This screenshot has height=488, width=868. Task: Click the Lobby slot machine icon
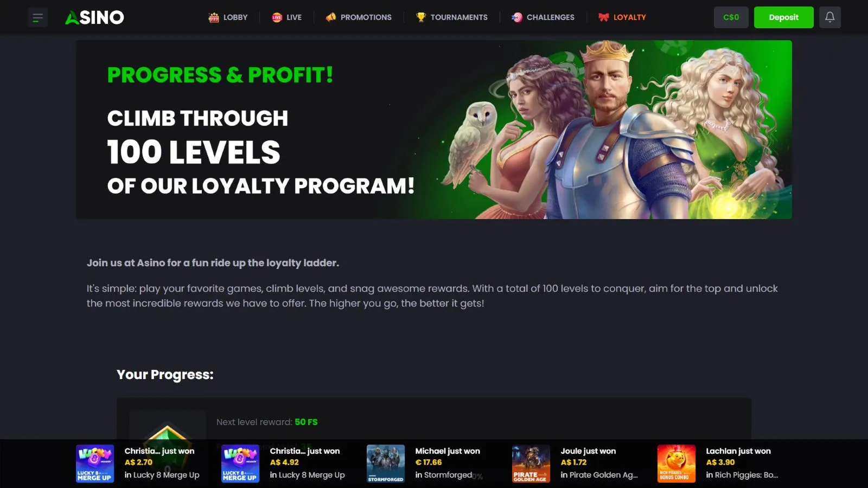[214, 17]
